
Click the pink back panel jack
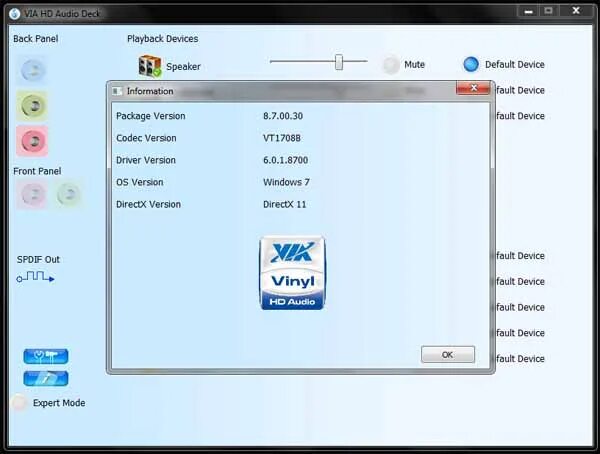[x=32, y=141]
